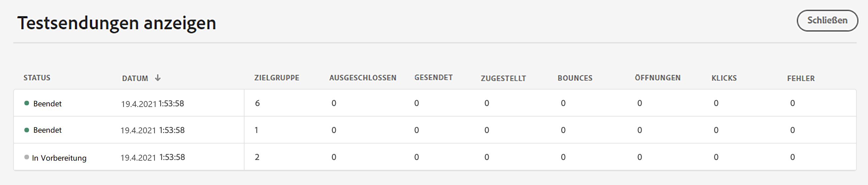The width and height of the screenshot is (868, 185).
Task: Click the Ausgeschlossen column header
Action: tap(362, 78)
